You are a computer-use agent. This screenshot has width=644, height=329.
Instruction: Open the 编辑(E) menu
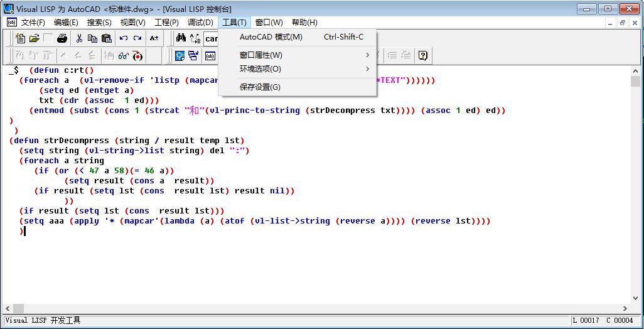pyautogui.click(x=66, y=23)
